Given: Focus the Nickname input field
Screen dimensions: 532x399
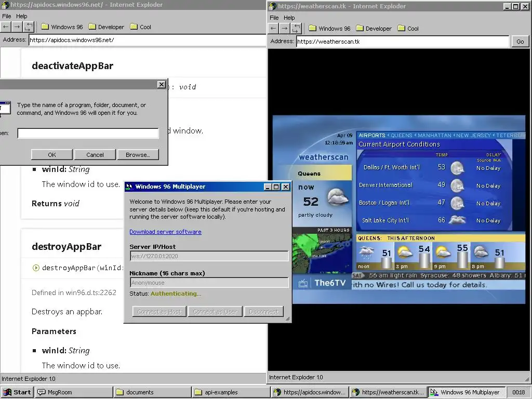Looking at the screenshot, I should pos(209,283).
